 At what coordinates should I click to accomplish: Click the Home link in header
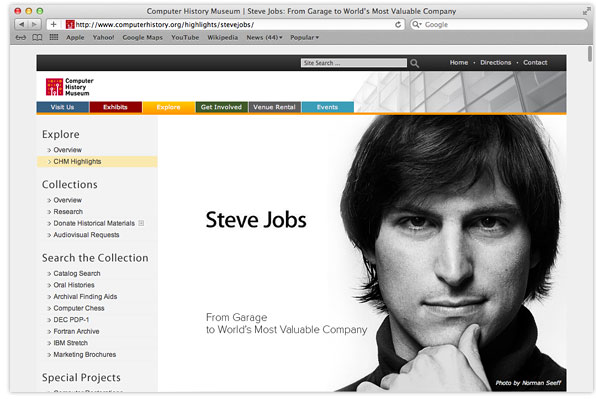point(459,62)
